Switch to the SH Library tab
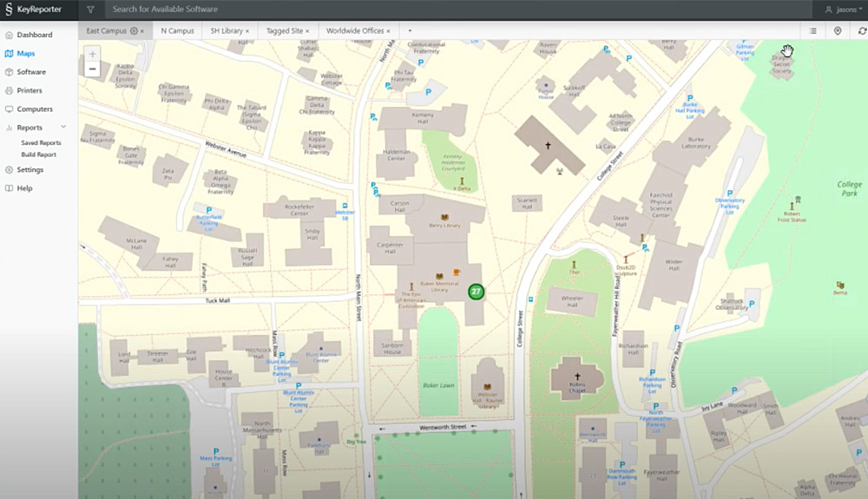The width and height of the screenshot is (868, 499). 227,31
